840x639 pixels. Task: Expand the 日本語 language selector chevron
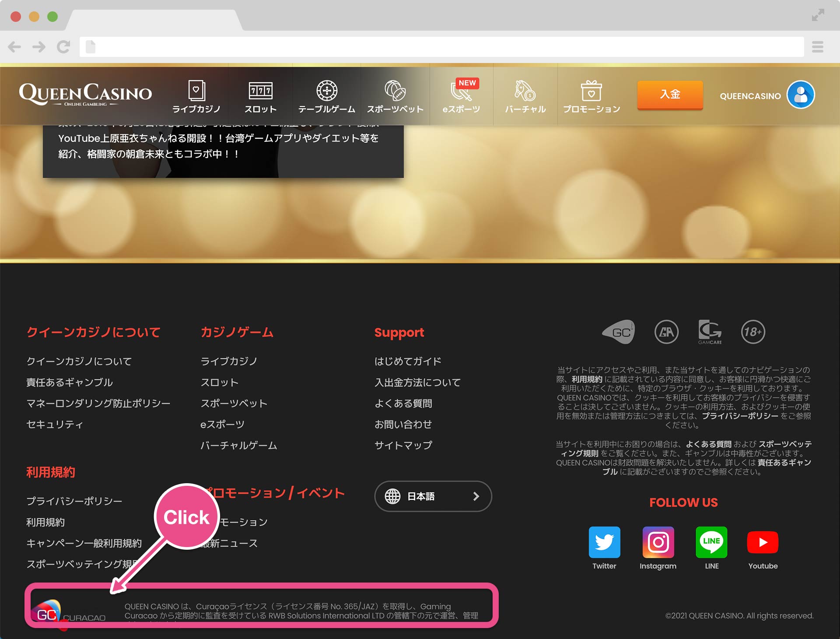476,496
